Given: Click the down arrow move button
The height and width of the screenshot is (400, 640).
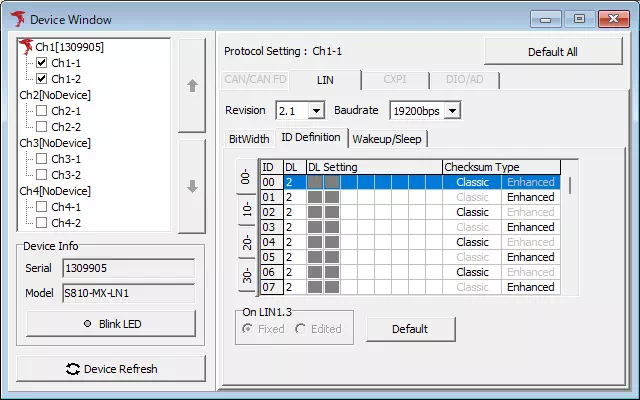Looking at the screenshot, I should 192,186.
